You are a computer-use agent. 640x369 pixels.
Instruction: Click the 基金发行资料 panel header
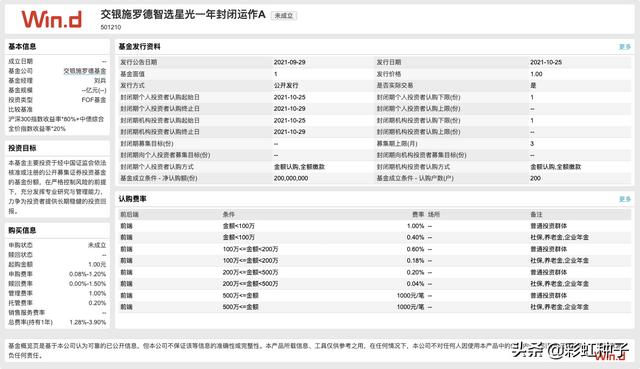[140, 47]
